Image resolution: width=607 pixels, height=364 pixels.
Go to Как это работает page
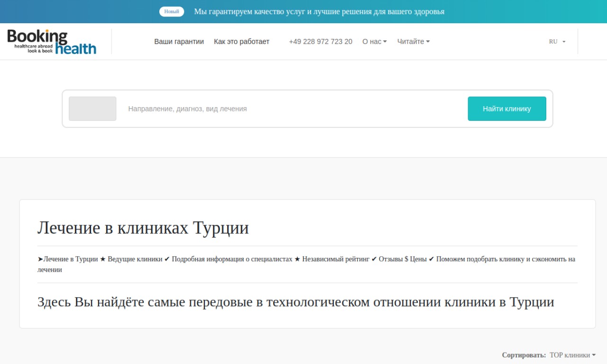pyautogui.click(x=241, y=42)
